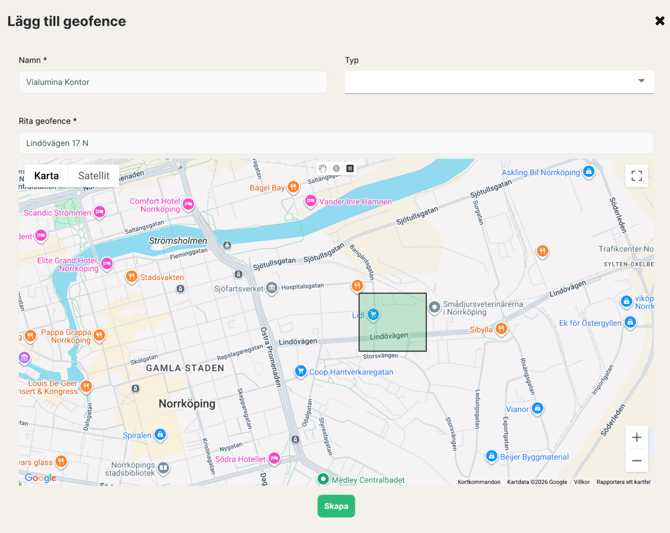Toggle fullscreen map view
The image size is (670, 533).
636,176
